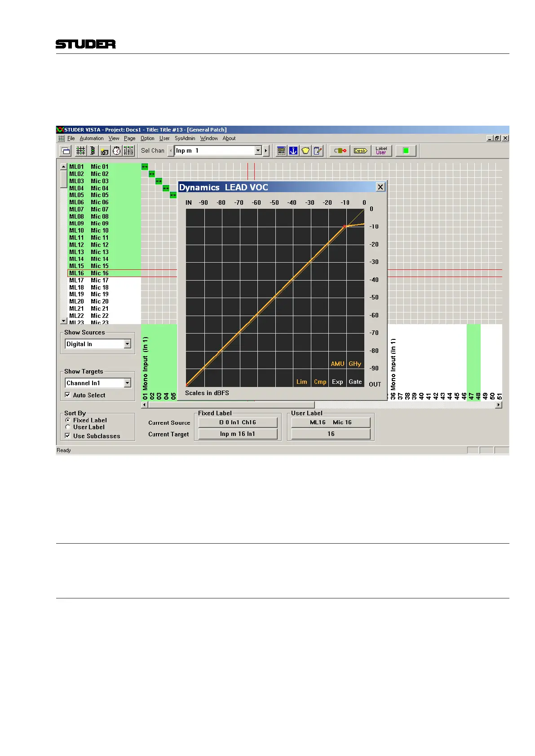
Task: Open the Window menu
Action: (209, 138)
